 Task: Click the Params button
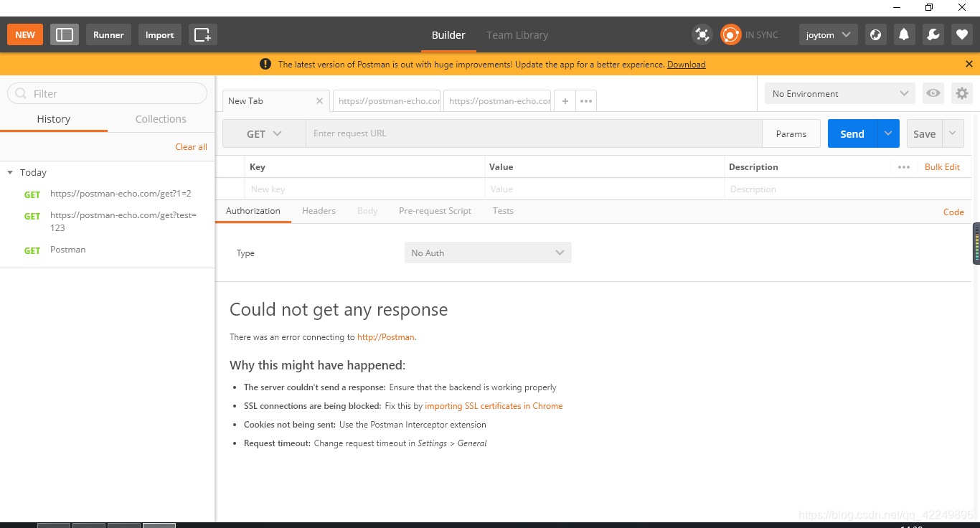(791, 133)
